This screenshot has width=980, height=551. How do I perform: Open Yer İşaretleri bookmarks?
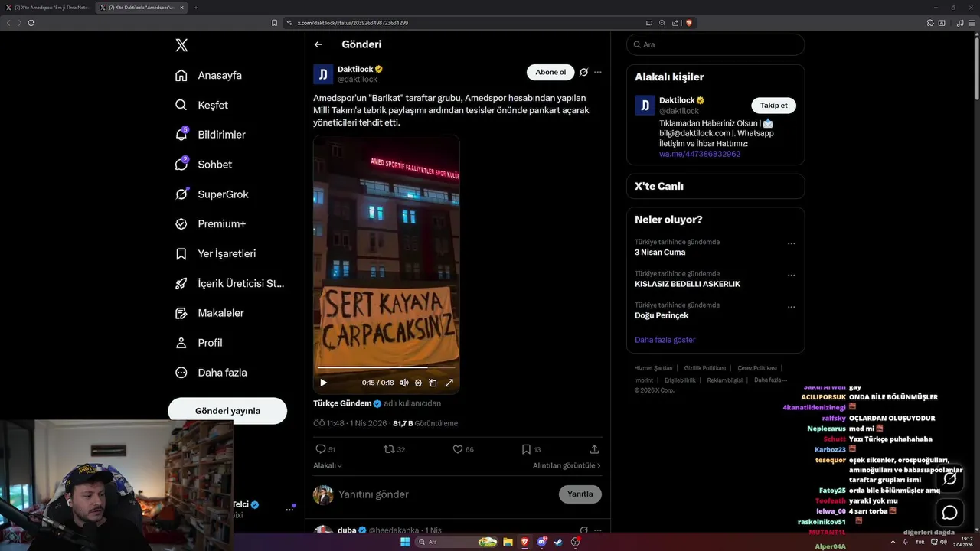coord(215,253)
